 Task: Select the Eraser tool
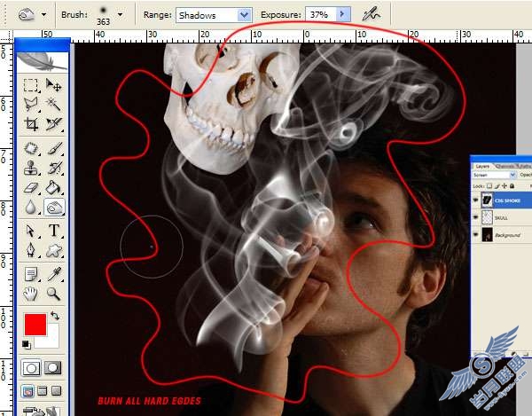pyautogui.click(x=31, y=187)
